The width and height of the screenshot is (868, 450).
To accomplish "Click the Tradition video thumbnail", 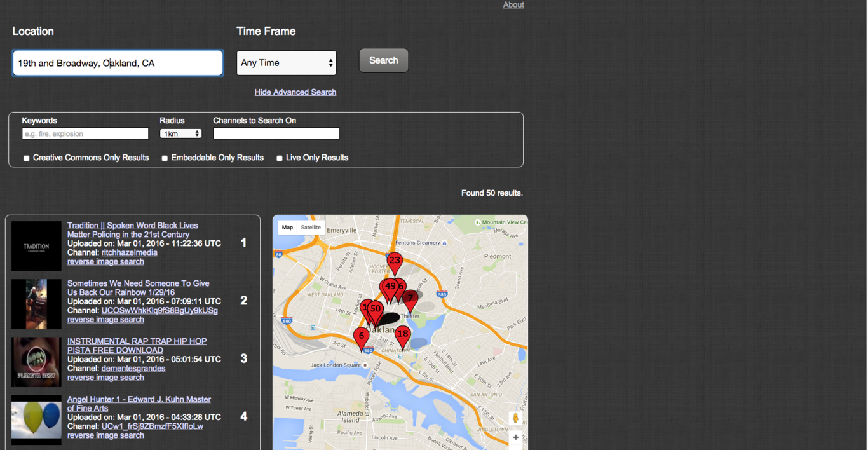I will coord(36,246).
